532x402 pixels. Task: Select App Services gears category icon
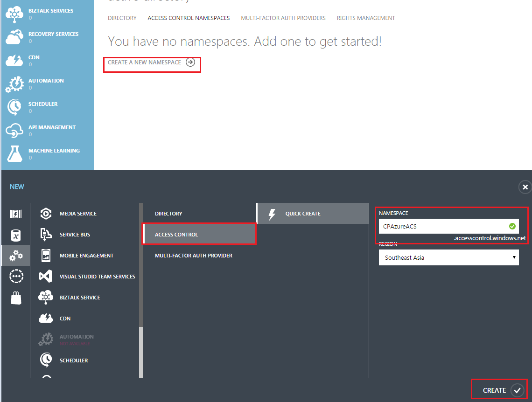(x=16, y=256)
